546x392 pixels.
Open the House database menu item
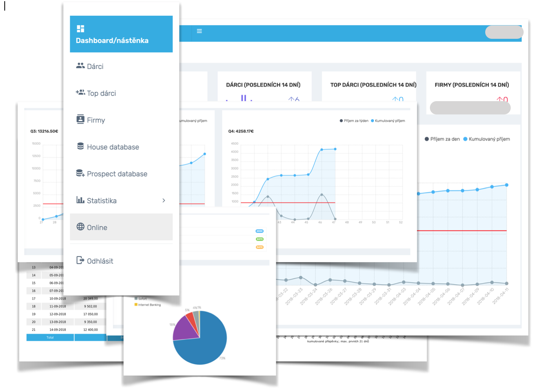coord(113,147)
